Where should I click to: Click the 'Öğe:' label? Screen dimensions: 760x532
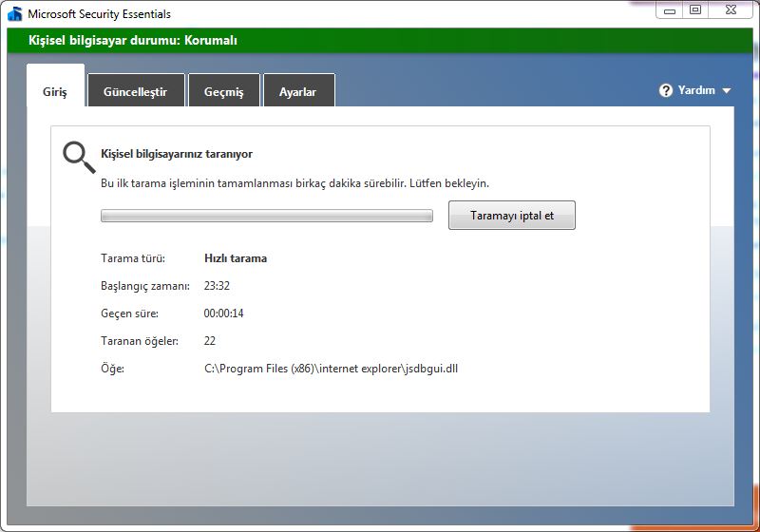[x=112, y=369]
